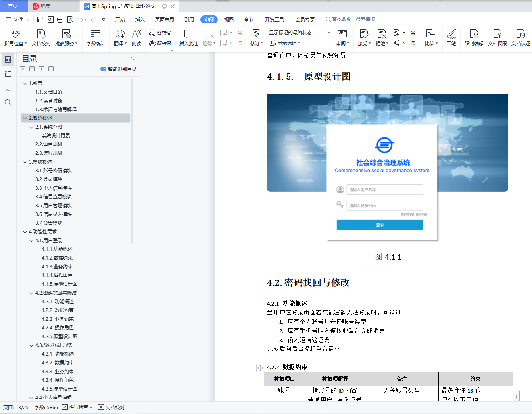Undo the last action
The width and height of the screenshot is (532, 414).
click(80, 19)
